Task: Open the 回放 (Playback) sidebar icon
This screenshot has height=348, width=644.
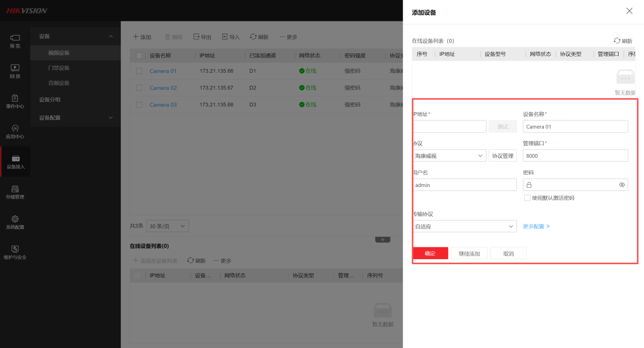Action: coord(15,68)
